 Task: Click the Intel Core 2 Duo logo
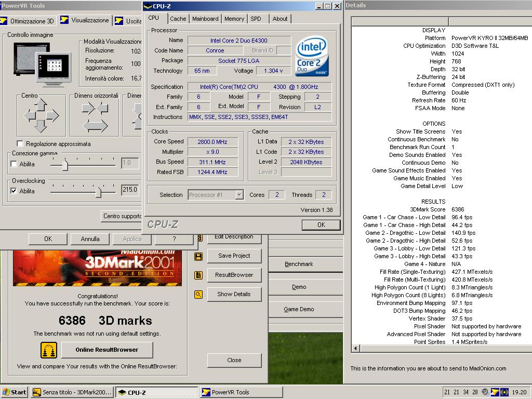click(x=312, y=56)
